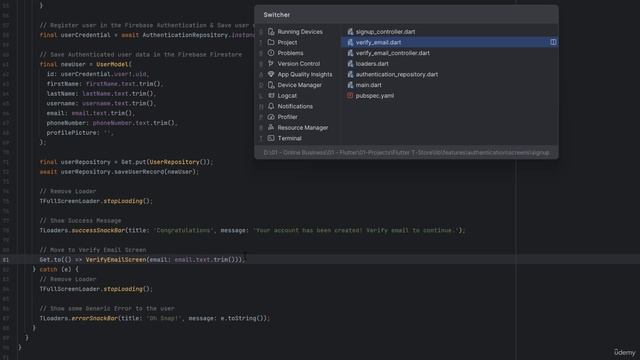Click the Version Control branch icon
The height and width of the screenshot is (360, 640).
click(271, 64)
